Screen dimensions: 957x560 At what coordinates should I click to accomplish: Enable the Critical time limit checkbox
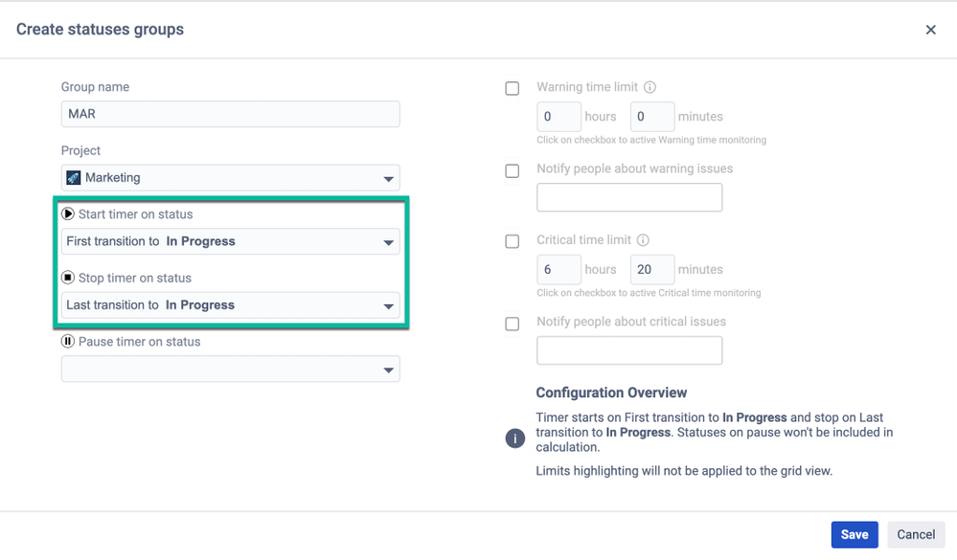[x=513, y=241]
